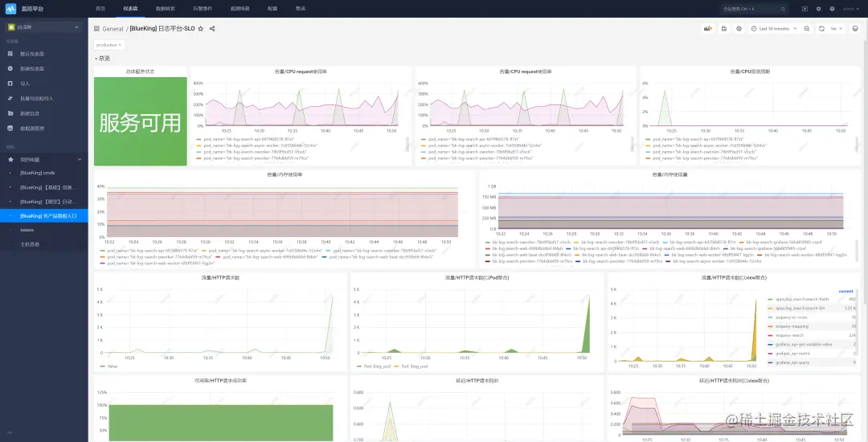Image resolution: width=868 pixels, height=442 pixels.
Task: Click the current column header in legend table
Action: 845,291
